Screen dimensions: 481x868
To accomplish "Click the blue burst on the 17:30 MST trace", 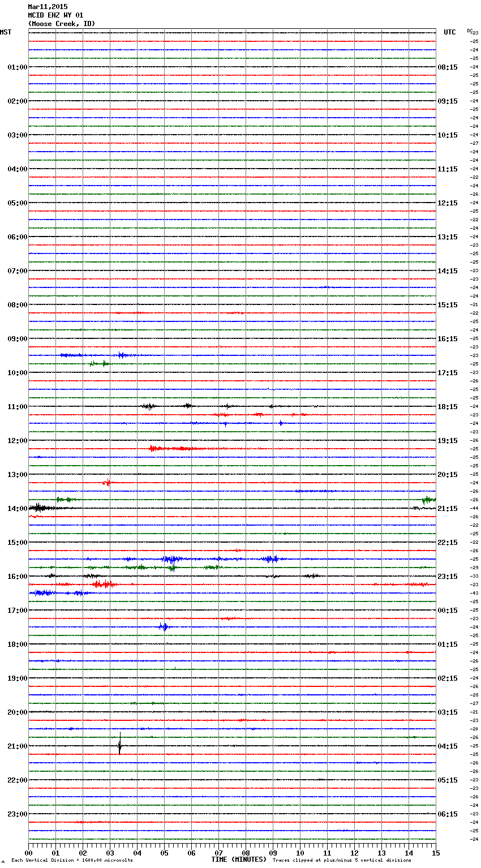I will 164,626.
